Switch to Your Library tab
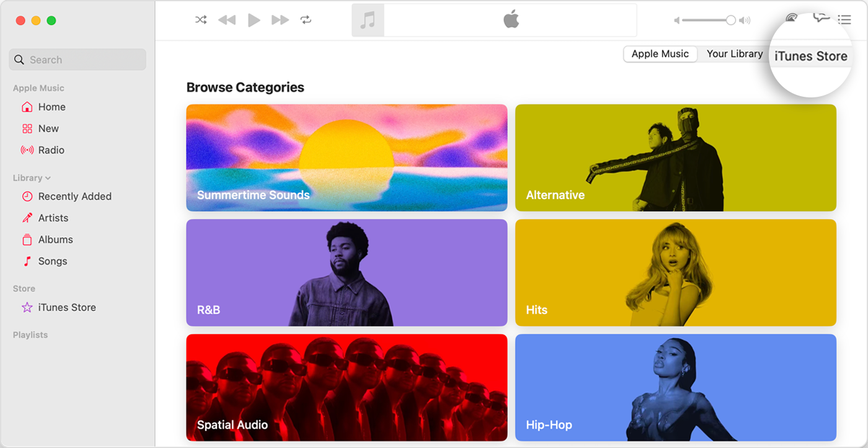Screen dimensions: 868x448 [734, 54]
